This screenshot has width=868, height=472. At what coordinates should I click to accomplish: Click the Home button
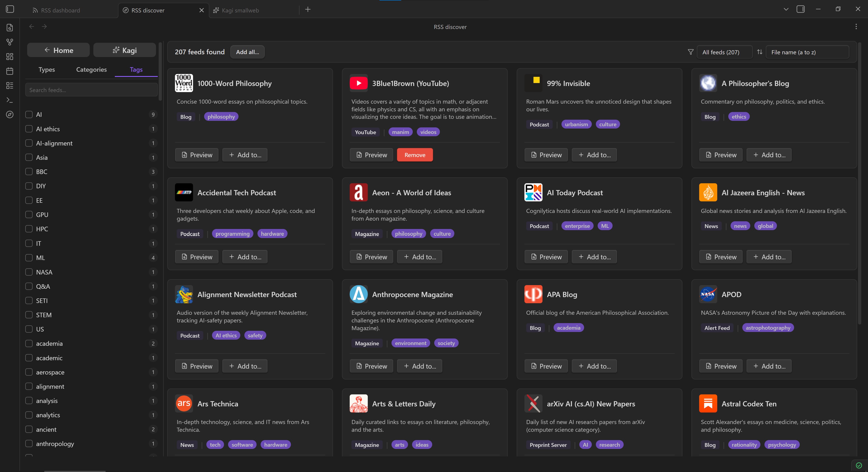click(58, 50)
